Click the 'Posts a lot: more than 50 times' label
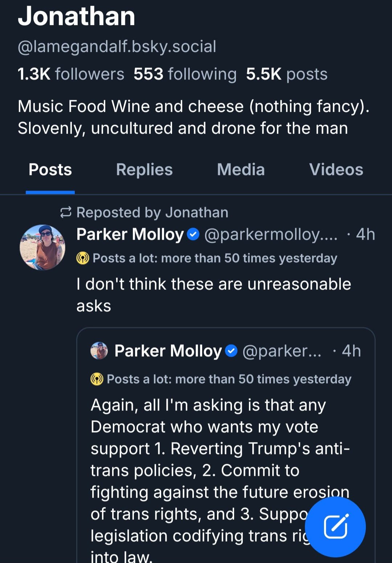 pyautogui.click(x=215, y=258)
